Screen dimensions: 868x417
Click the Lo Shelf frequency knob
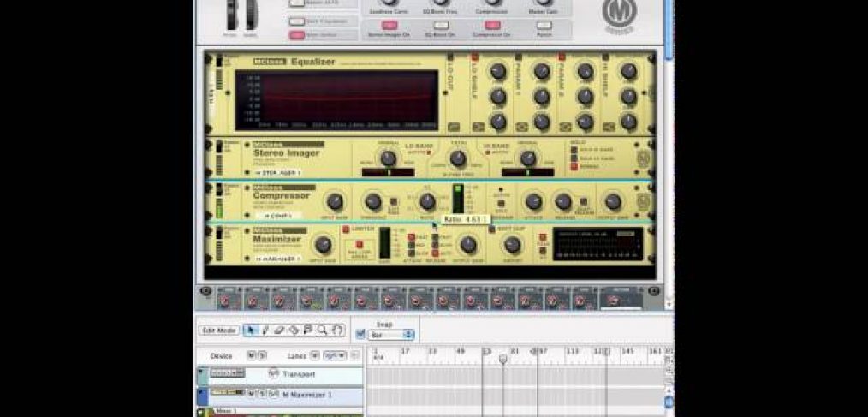pos(497,71)
